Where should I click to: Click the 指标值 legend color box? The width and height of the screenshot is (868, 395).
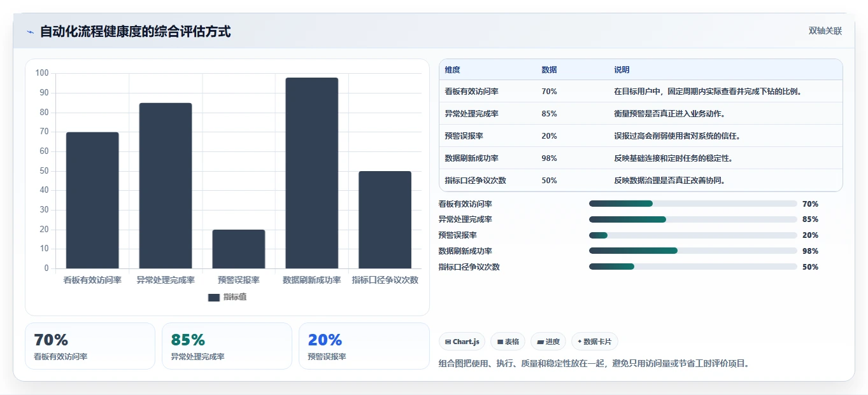point(214,297)
